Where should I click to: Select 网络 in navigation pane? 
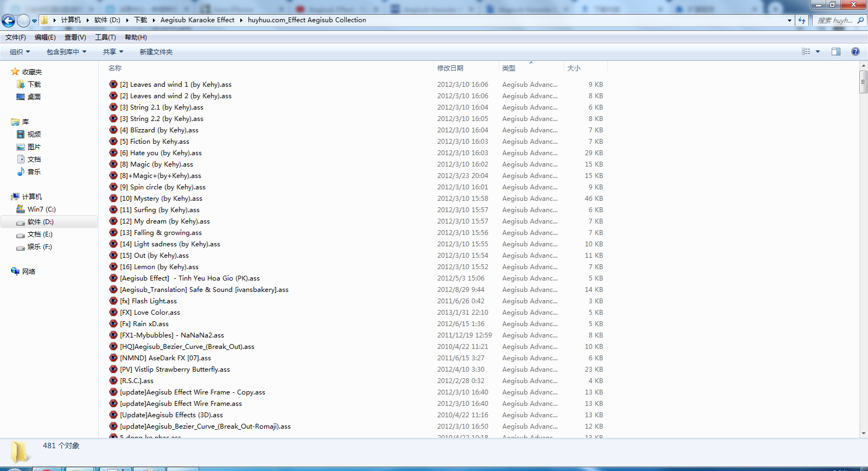[x=29, y=272]
